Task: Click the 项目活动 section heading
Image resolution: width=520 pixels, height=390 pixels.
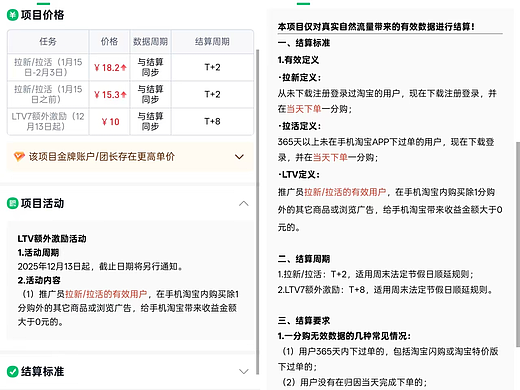Action: (42, 203)
